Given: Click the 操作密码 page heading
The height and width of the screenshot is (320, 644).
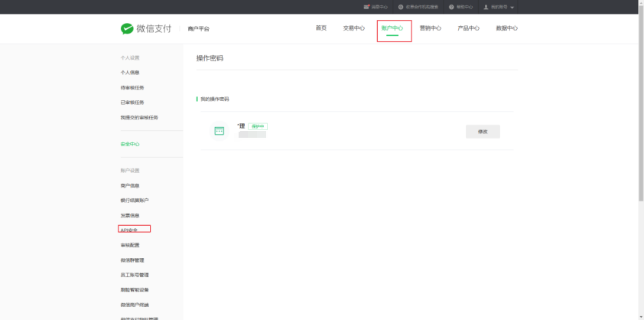Looking at the screenshot, I should [x=210, y=58].
